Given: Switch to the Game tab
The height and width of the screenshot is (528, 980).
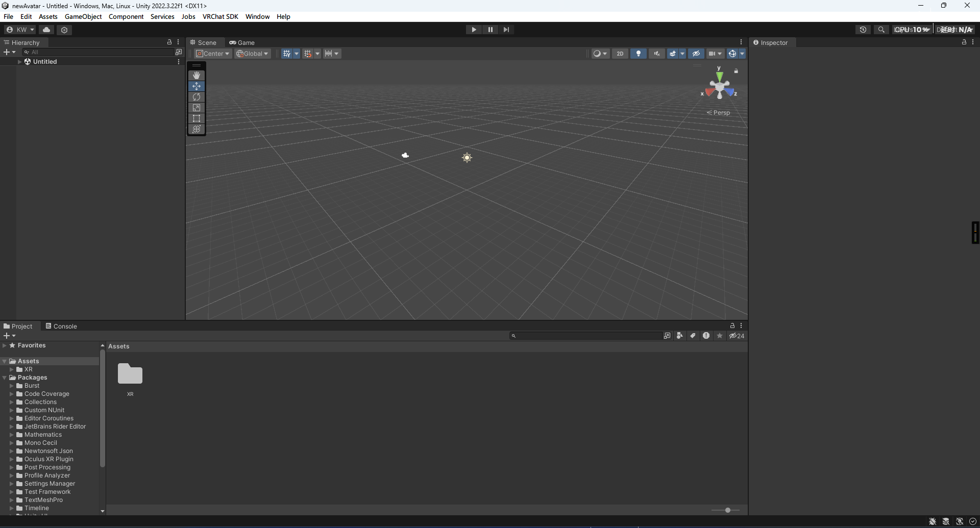Looking at the screenshot, I should (242, 43).
